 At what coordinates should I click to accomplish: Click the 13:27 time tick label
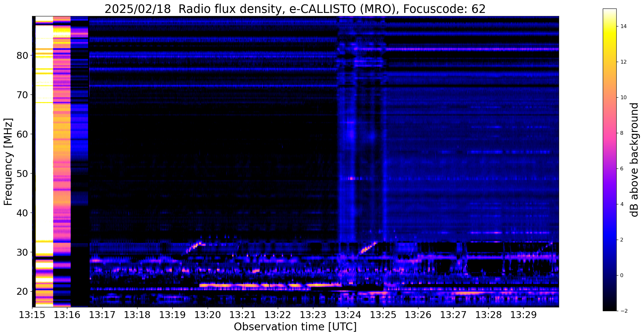coord(453,315)
